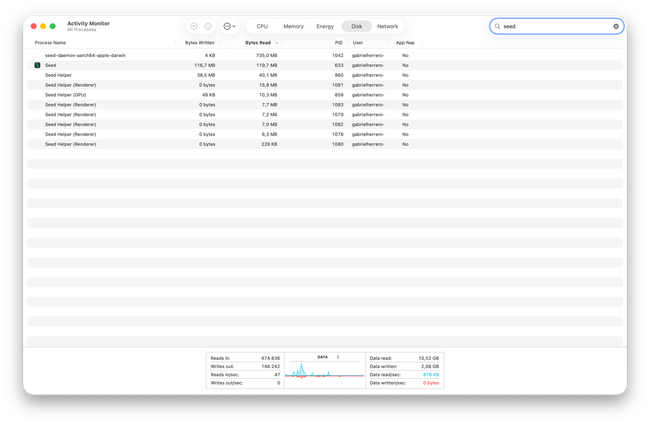Sort by Bytes Written column header
The image size is (650, 425).
pyautogui.click(x=199, y=43)
